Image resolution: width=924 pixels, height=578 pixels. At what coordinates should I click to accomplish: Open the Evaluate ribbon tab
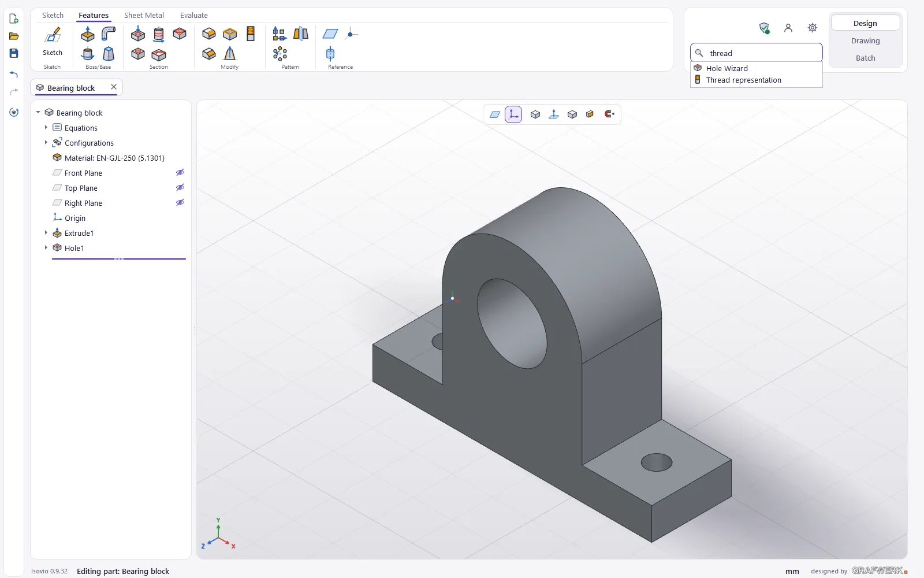pos(193,16)
